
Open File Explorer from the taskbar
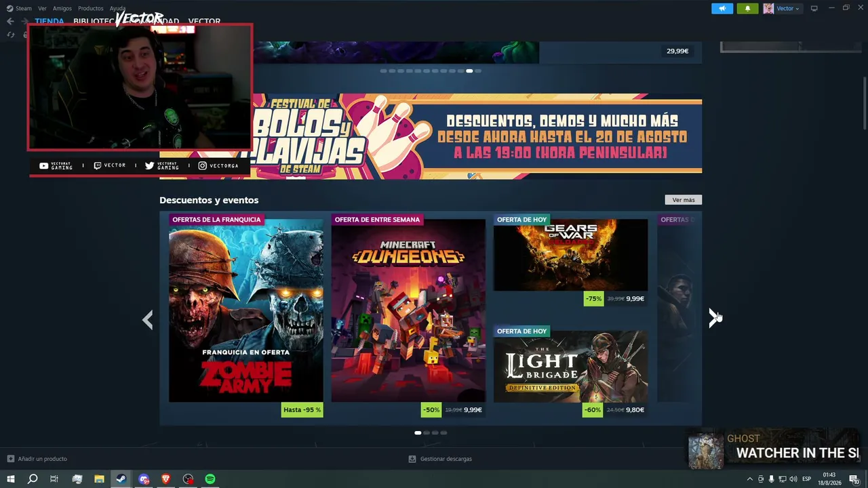99,479
